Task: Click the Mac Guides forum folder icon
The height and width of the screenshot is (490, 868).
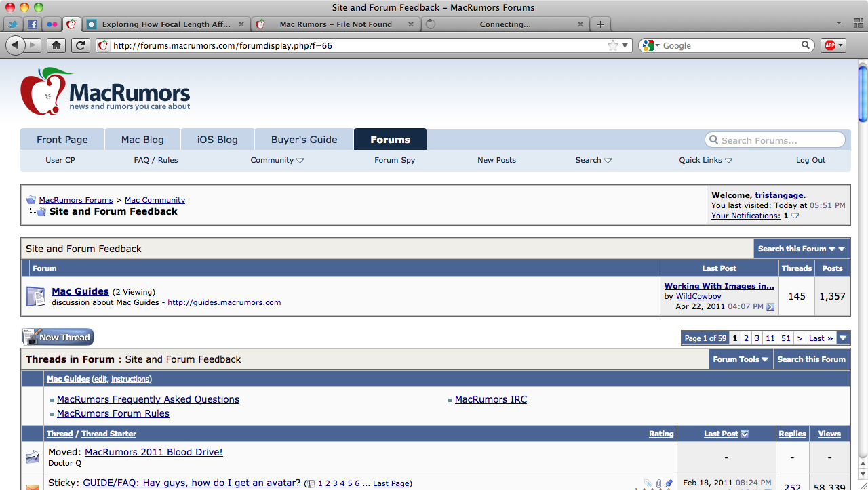Action: (35, 296)
